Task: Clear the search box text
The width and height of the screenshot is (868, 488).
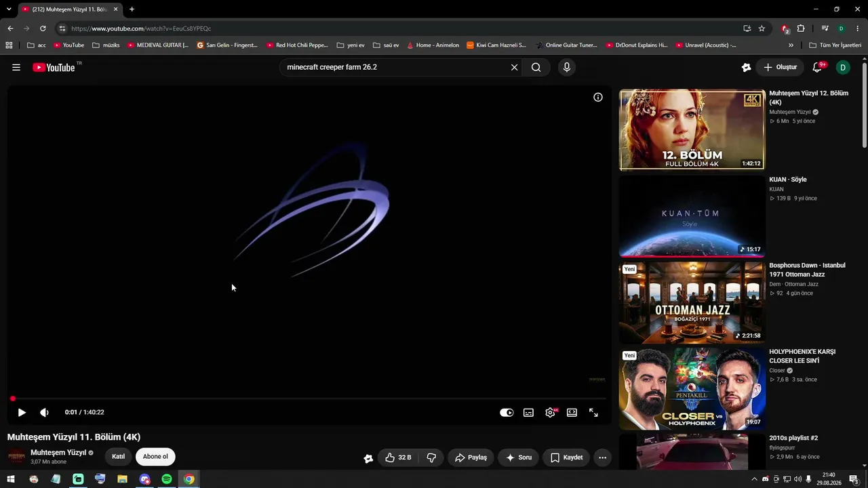Action: click(x=514, y=67)
